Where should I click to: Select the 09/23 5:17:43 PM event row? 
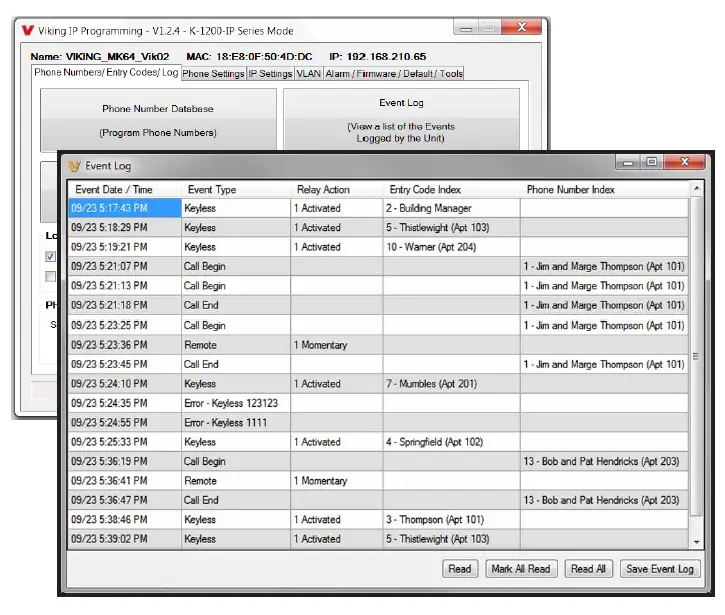tap(124, 208)
